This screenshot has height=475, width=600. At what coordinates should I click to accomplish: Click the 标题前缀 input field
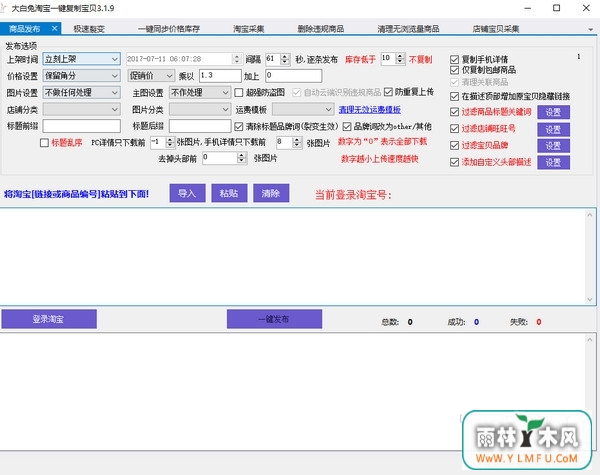tap(82, 126)
